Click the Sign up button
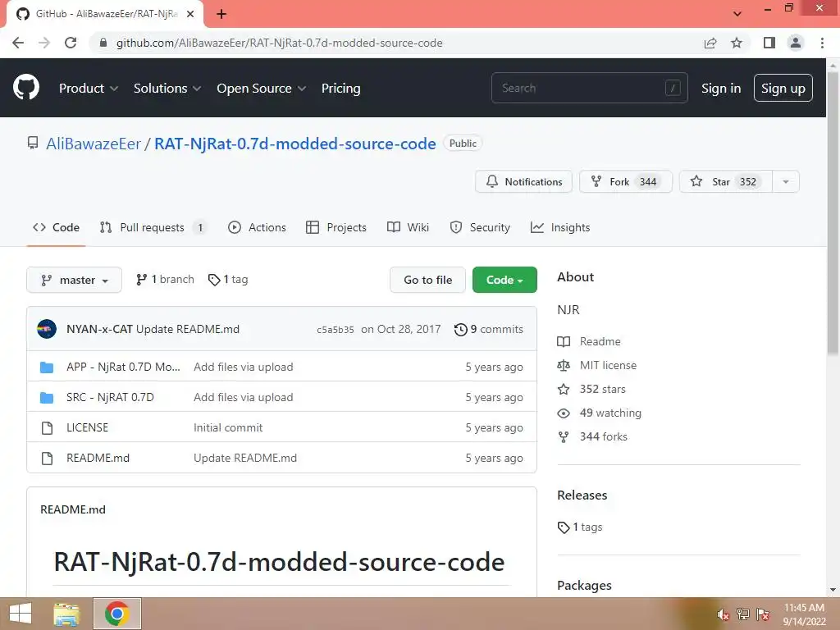Screen dimensions: 840x630 pyautogui.click(x=783, y=88)
